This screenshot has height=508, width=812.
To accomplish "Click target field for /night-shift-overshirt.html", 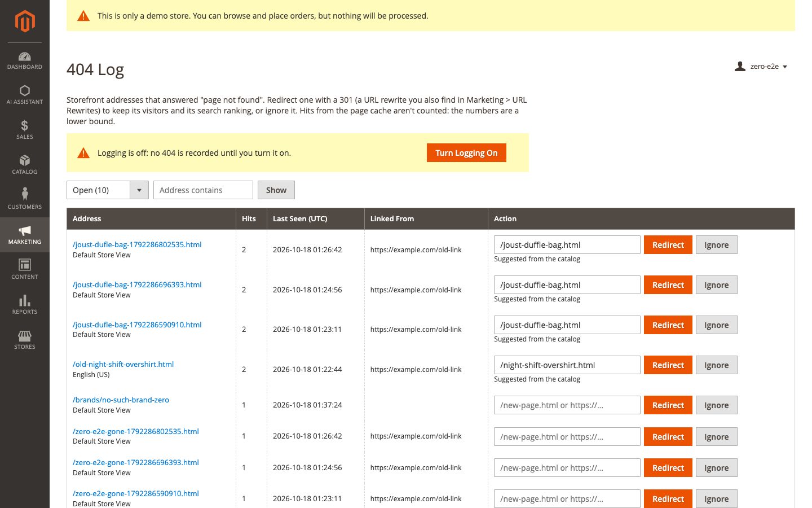I will pos(567,365).
